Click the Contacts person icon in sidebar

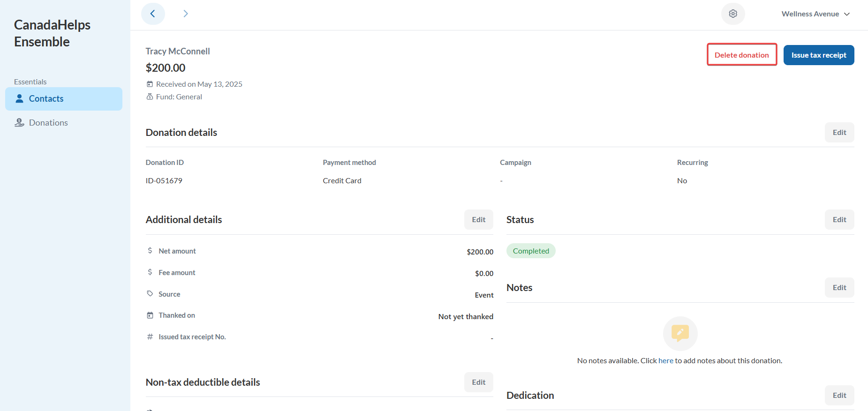pos(19,98)
